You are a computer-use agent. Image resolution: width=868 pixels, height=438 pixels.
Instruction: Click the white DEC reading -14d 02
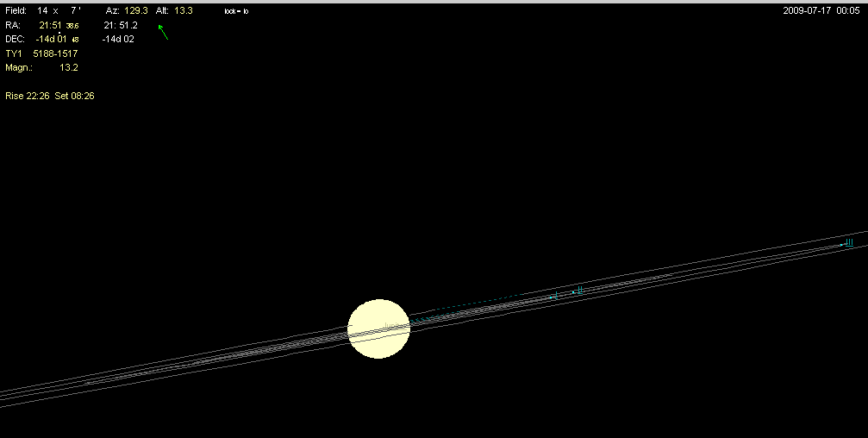pyautogui.click(x=118, y=39)
